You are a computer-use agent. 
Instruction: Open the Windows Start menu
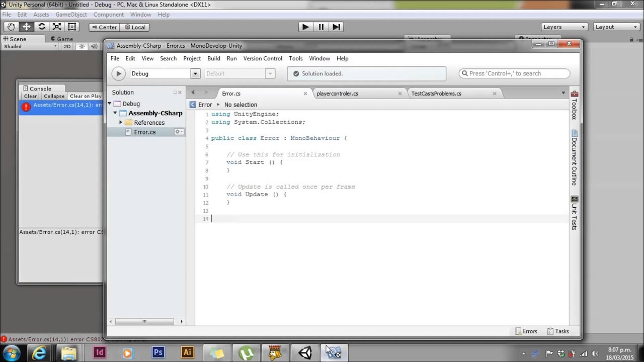click(x=11, y=353)
